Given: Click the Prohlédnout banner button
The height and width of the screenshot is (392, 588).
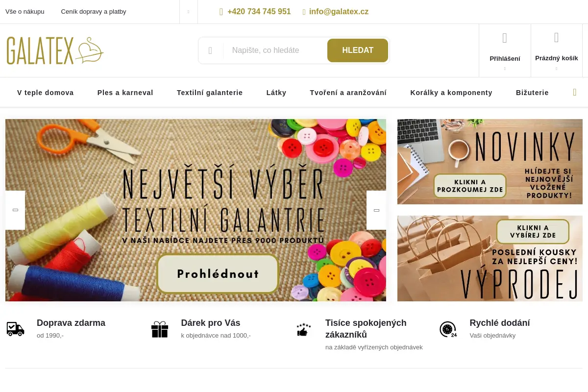Looking at the screenshot, I should [218, 274].
